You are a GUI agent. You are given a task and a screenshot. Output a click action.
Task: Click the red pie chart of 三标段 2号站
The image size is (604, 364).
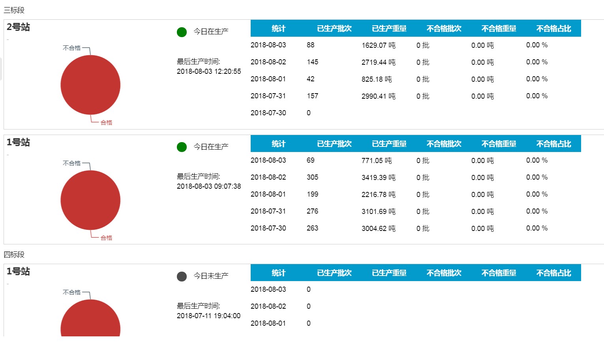(x=90, y=85)
